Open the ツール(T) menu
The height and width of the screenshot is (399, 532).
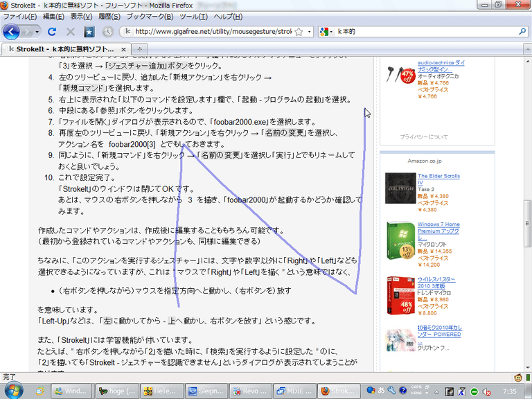(193, 17)
